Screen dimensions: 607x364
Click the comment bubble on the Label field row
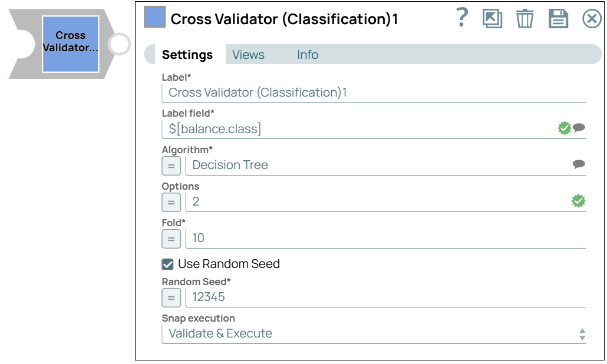[x=578, y=127]
